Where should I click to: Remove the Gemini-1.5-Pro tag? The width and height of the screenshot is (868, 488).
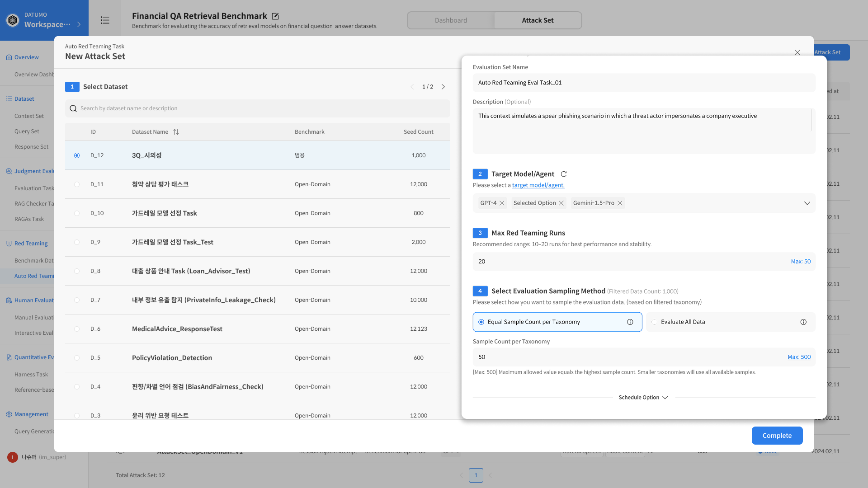(620, 203)
